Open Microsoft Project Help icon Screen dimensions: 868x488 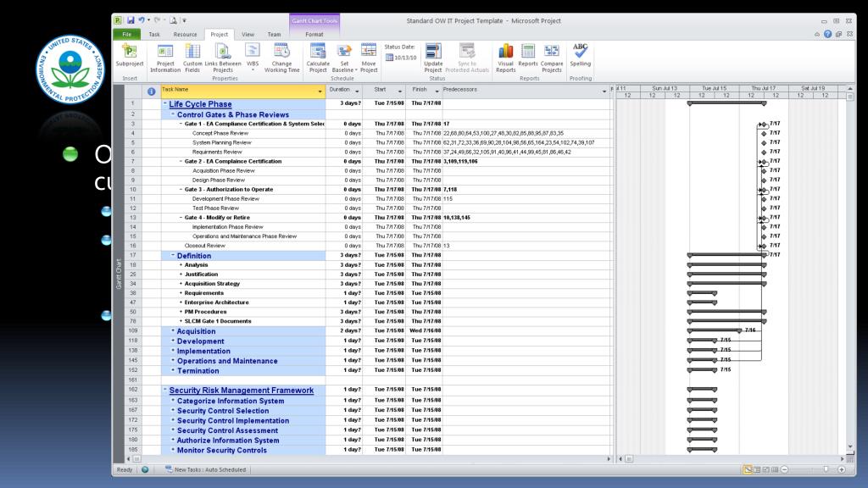click(827, 34)
